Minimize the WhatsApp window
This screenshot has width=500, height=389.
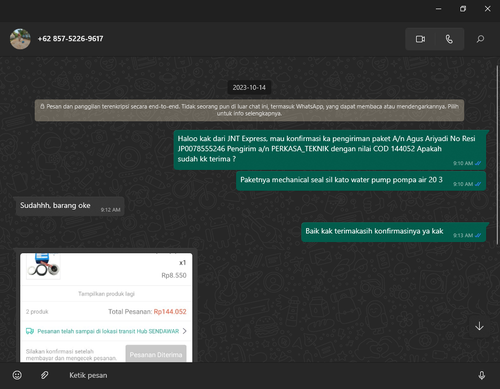coord(439,9)
